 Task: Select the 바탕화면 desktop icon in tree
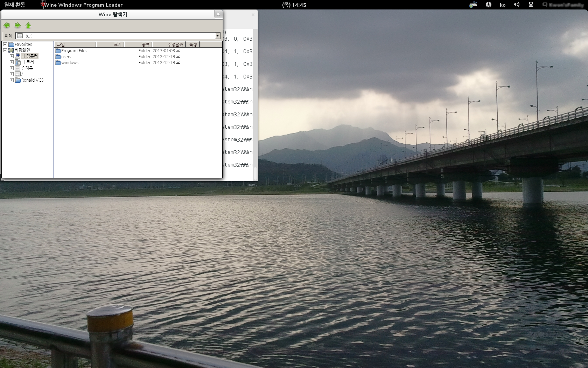tap(11, 50)
